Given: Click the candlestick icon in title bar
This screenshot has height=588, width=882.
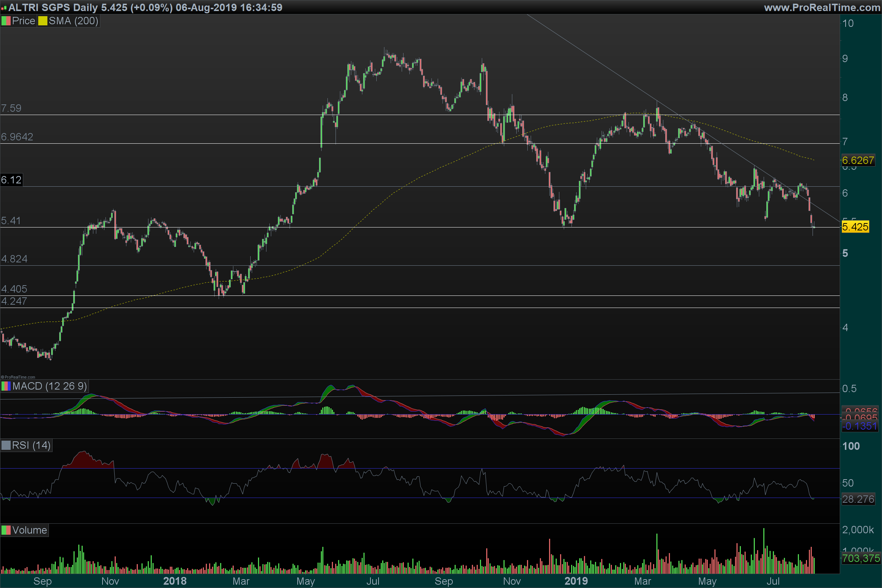Looking at the screenshot, I should [4, 8].
